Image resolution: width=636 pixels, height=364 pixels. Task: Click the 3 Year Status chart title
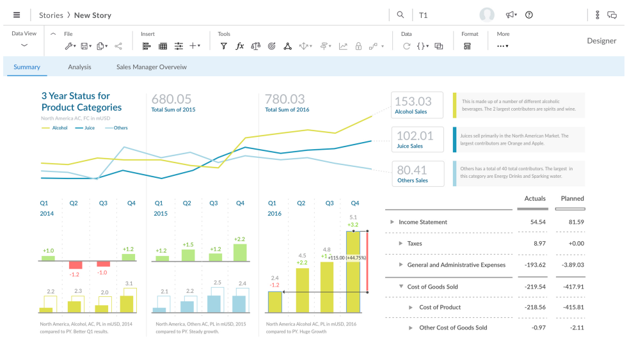tap(81, 101)
